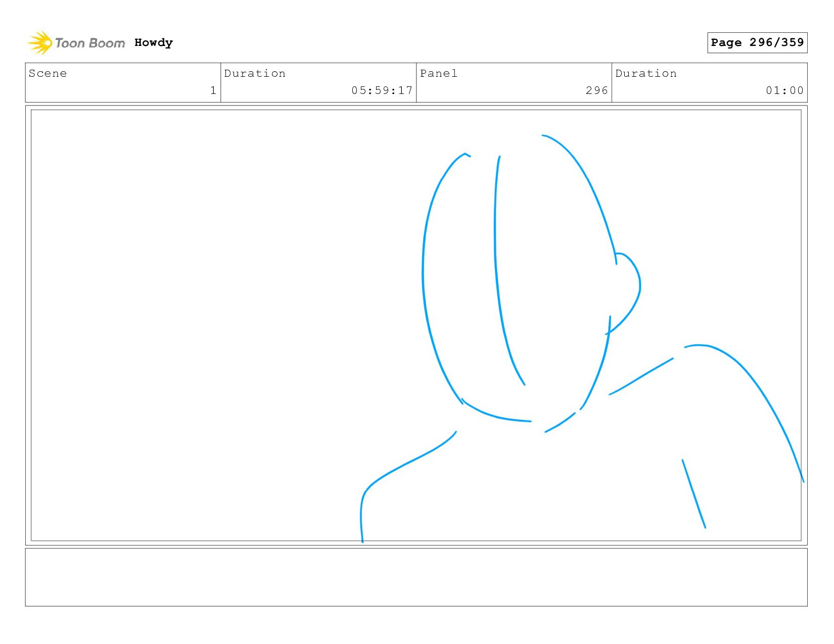
Task: Click the 'Page 296/359' box
Action: tap(757, 42)
